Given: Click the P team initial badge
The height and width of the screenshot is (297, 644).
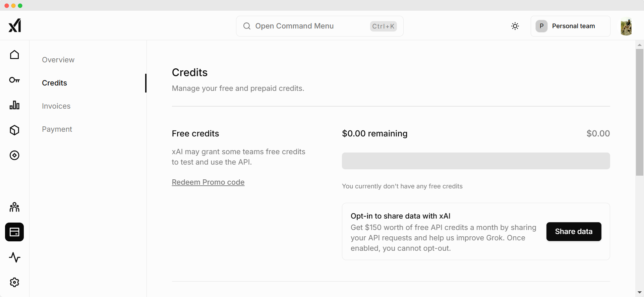Looking at the screenshot, I should (541, 26).
